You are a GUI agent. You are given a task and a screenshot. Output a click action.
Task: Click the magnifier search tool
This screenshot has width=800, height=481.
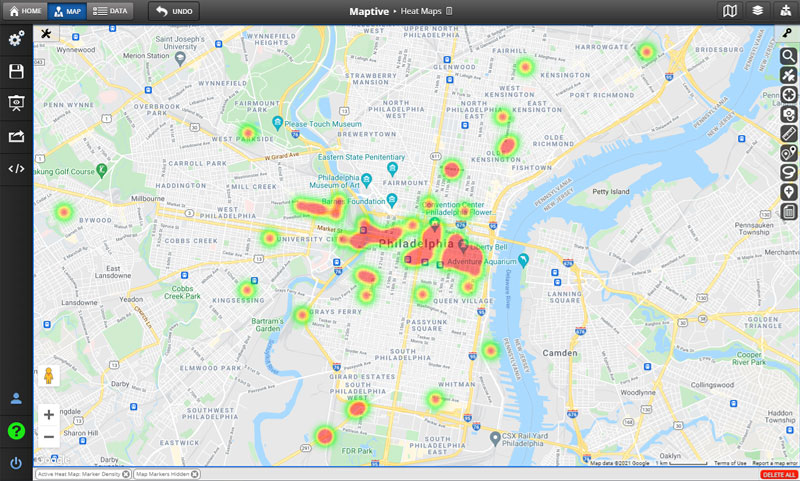pyautogui.click(x=789, y=57)
